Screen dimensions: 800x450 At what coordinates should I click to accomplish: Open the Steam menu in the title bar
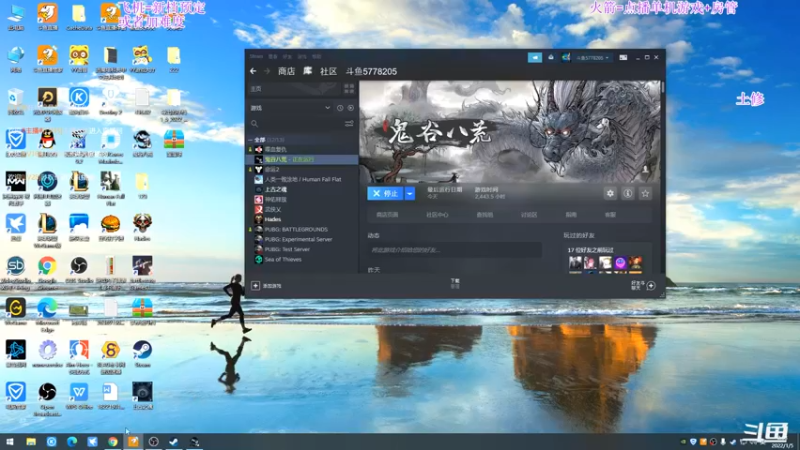(256, 57)
